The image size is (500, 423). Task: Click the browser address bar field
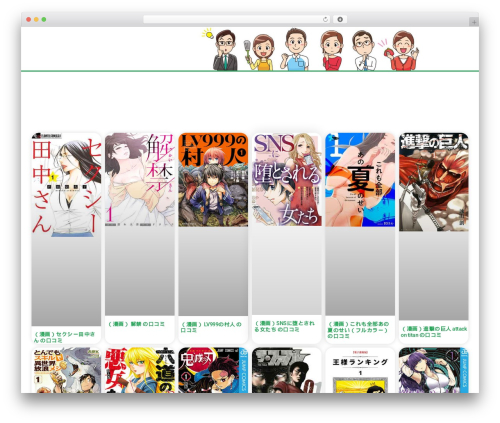[236, 20]
